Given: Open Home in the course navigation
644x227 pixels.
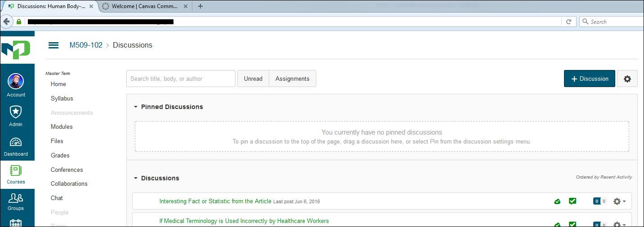Looking at the screenshot, I should pyautogui.click(x=58, y=84).
